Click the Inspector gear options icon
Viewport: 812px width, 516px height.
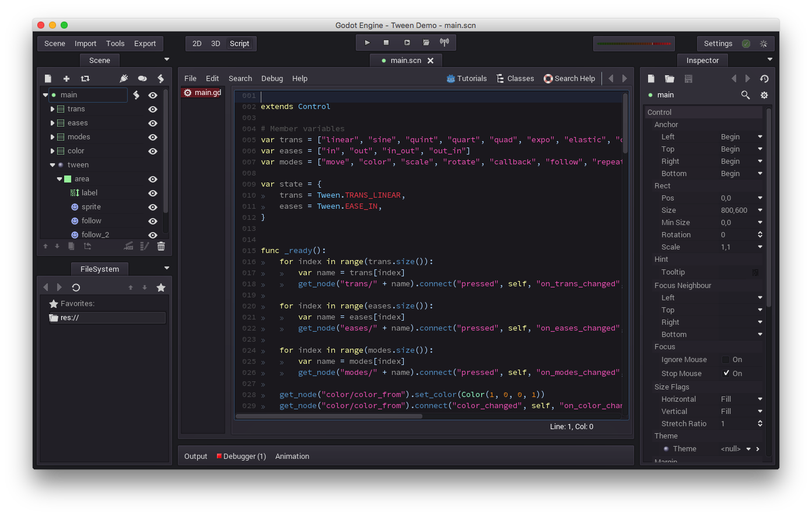764,95
